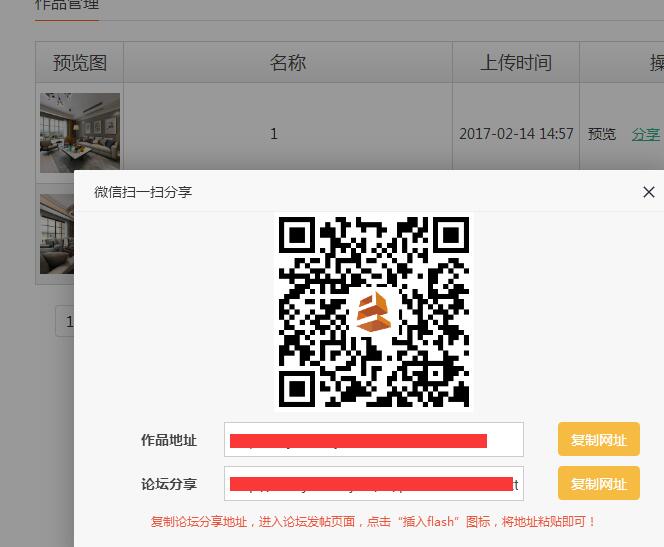Open the 作品管理 tab
664x547 pixels.
(x=66, y=6)
